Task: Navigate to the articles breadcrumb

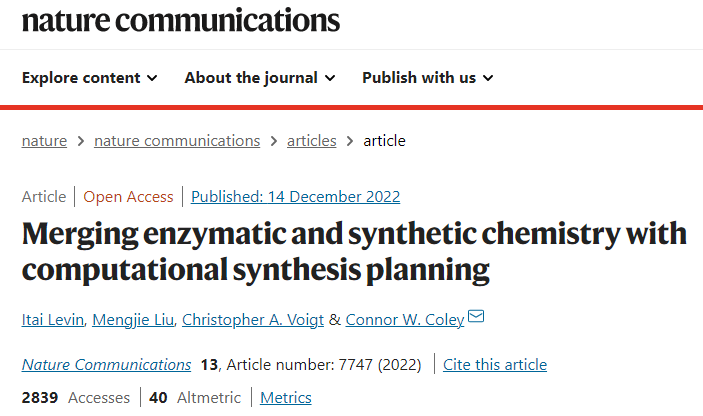Action: [312, 141]
